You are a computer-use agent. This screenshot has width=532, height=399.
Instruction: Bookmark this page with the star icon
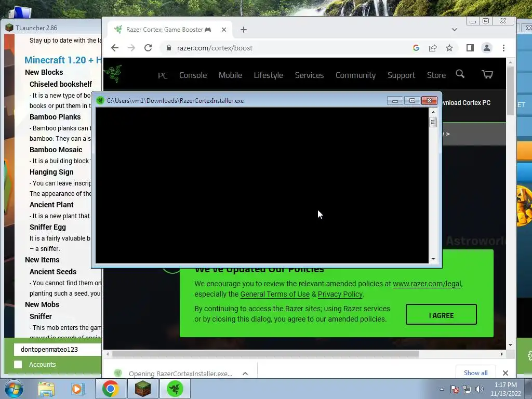[x=449, y=48]
